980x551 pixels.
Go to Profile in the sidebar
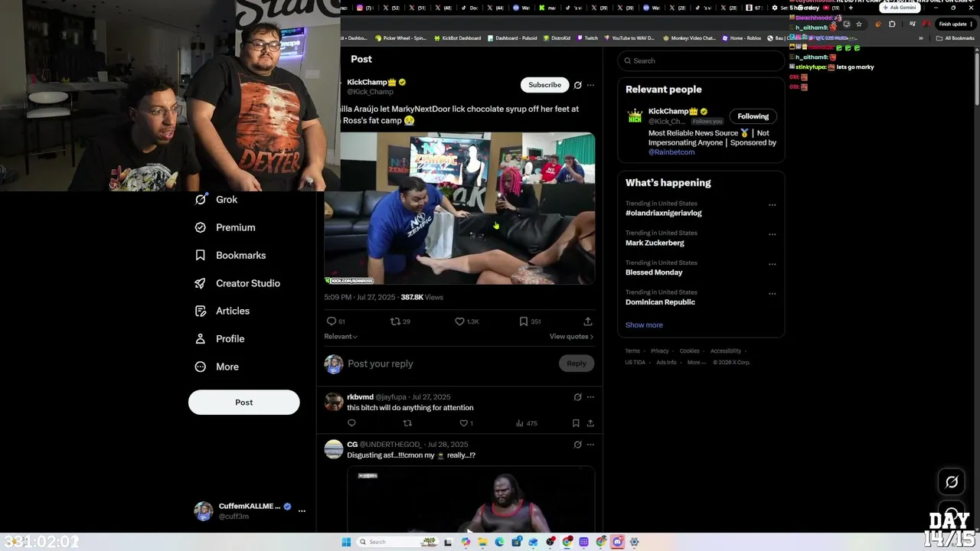[220, 339]
